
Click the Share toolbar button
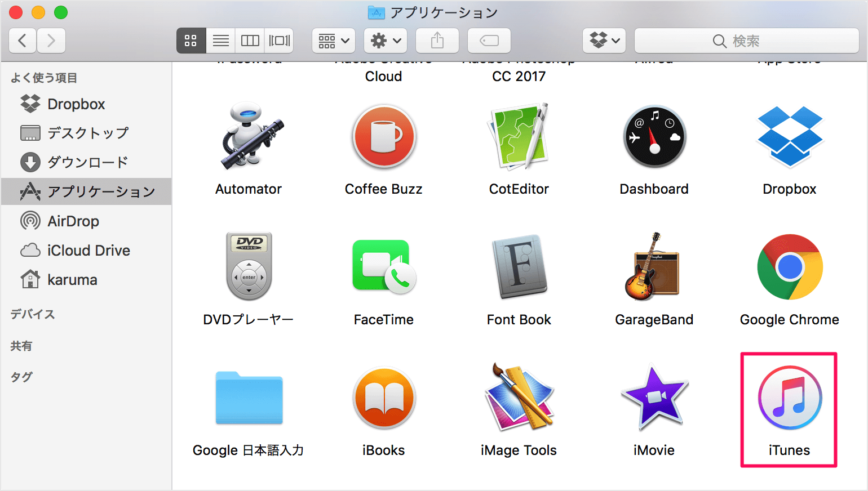click(x=437, y=41)
